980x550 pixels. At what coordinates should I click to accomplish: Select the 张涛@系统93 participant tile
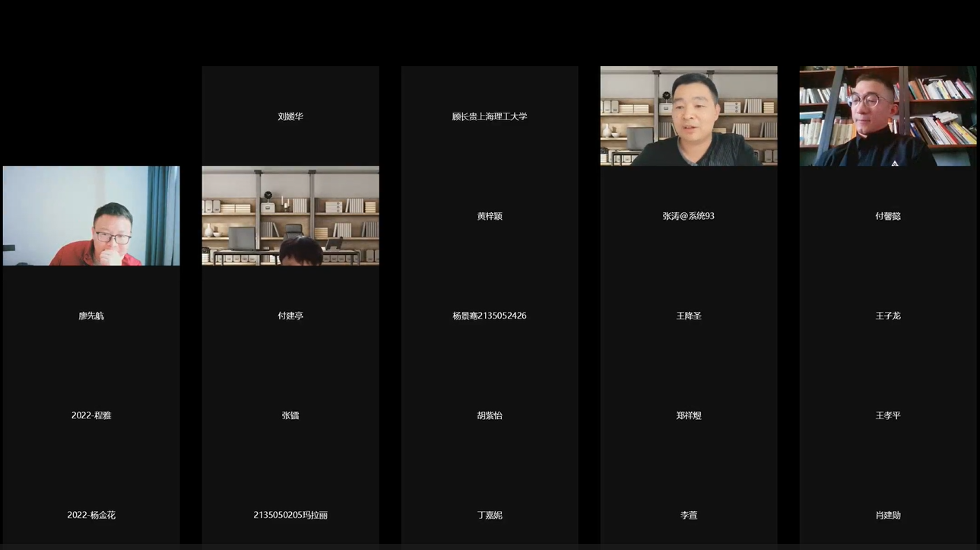tap(689, 216)
